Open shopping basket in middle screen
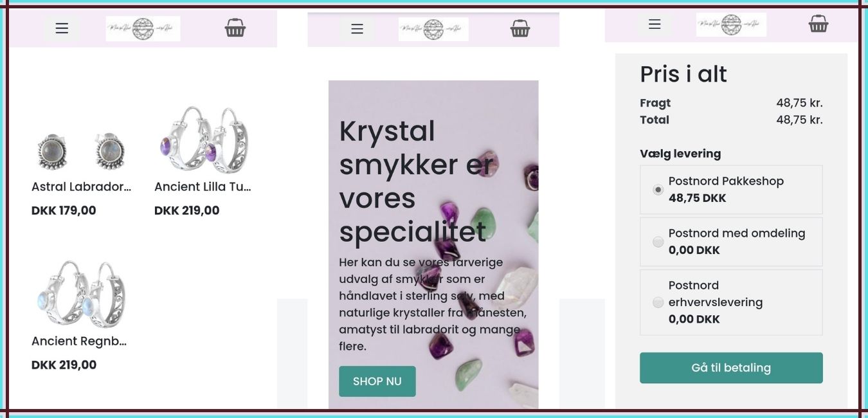Image resolution: width=868 pixels, height=418 pixels. click(x=520, y=28)
